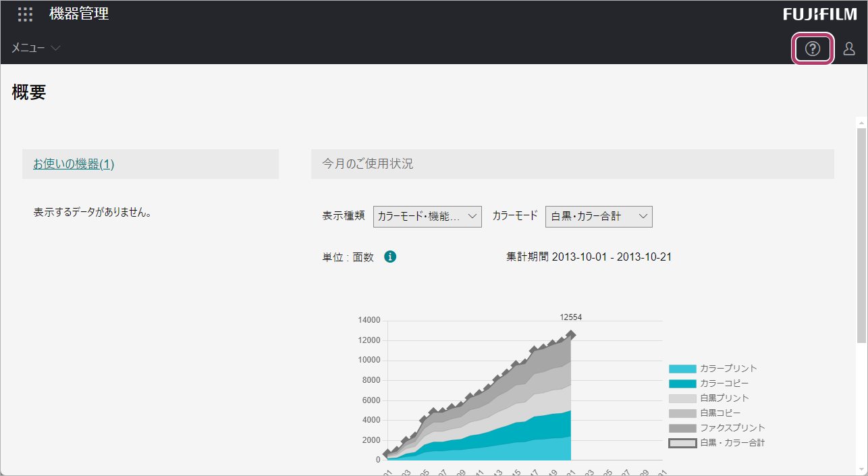Click the vertical scrollbar thumb

pos(861,236)
